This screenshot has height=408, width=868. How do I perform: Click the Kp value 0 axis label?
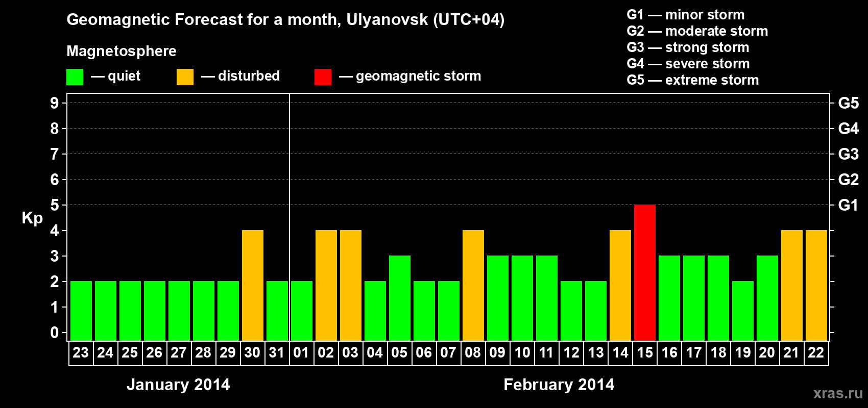(55, 333)
